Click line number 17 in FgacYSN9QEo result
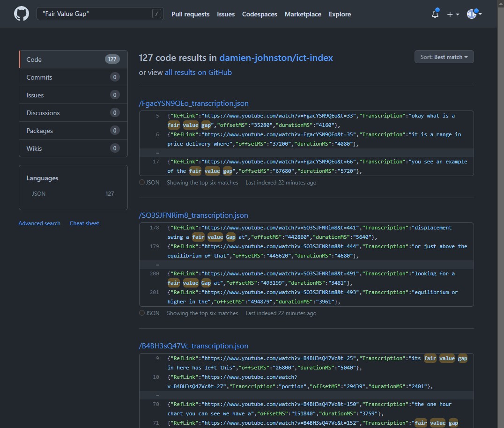This screenshot has width=504, height=428. pyautogui.click(x=156, y=162)
